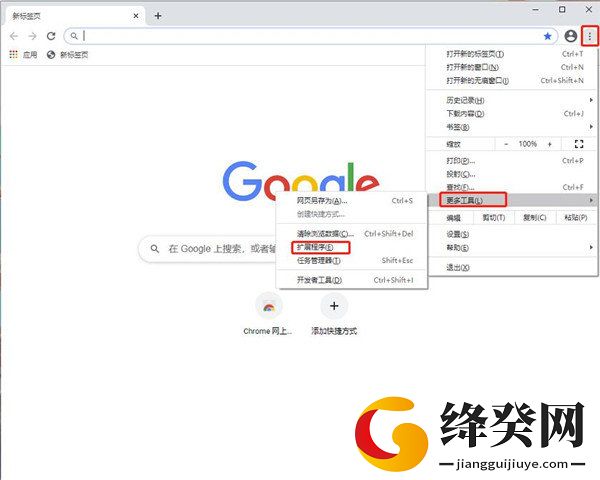Image resolution: width=600 pixels, height=480 pixels.
Task: Click 复制(C) in the edit row
Action: coord(534,218)
